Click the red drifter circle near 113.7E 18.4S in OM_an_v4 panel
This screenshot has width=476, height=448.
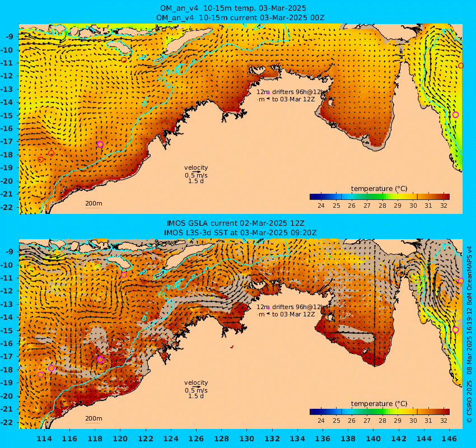41,160
